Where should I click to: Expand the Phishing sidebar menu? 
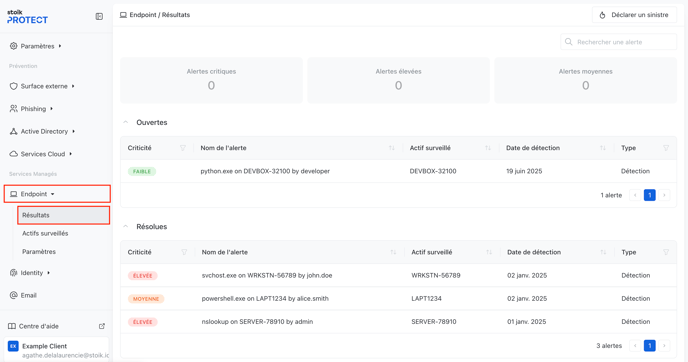(x=31, y=109)
